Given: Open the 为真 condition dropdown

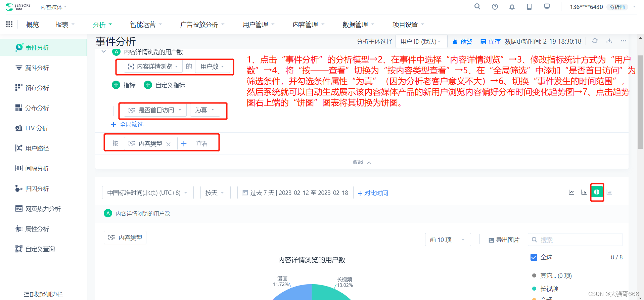Looking at the screenshot, I should pos(205,110).
